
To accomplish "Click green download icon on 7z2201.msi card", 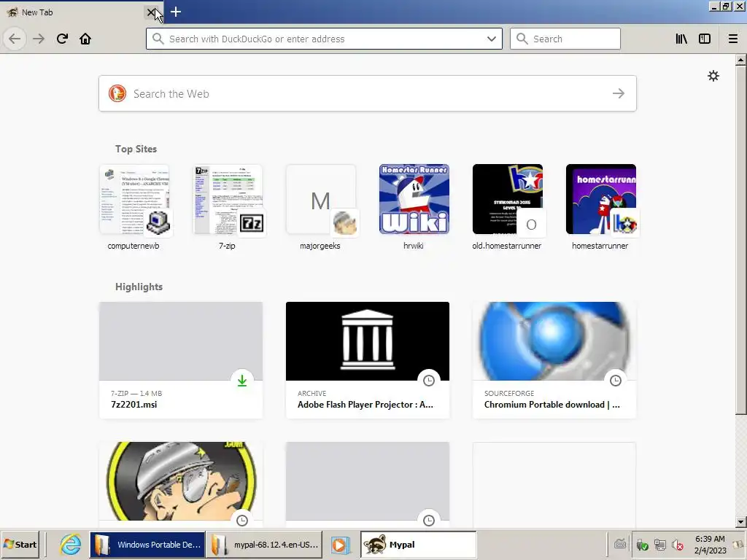I will pyautogui.click(x=242, y=381).
